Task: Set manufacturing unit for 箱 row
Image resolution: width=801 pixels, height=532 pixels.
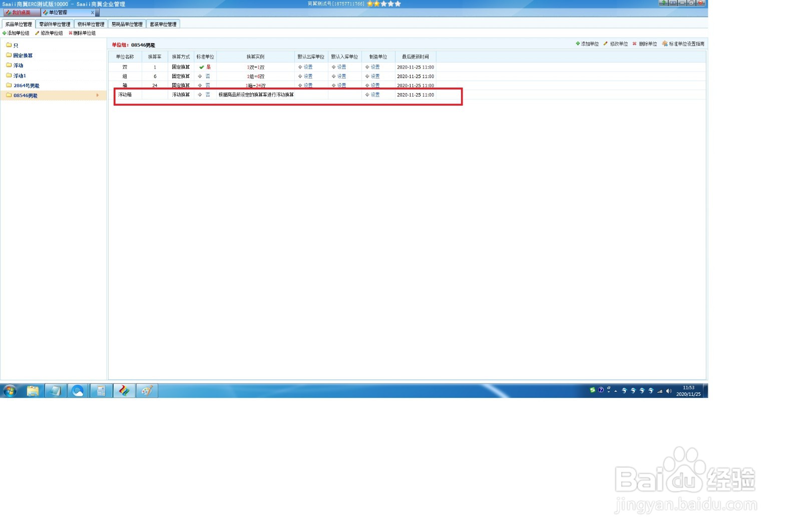Action: click(x=372, y=86)
